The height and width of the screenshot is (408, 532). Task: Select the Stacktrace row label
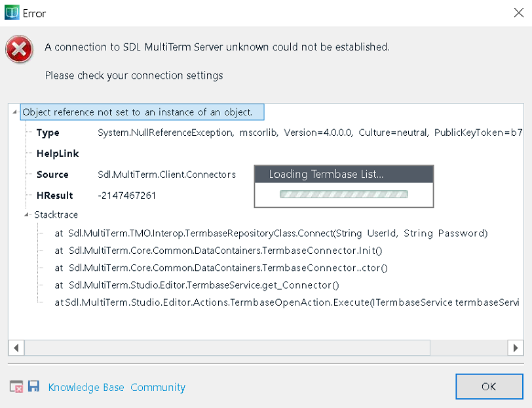click(56, 214)
